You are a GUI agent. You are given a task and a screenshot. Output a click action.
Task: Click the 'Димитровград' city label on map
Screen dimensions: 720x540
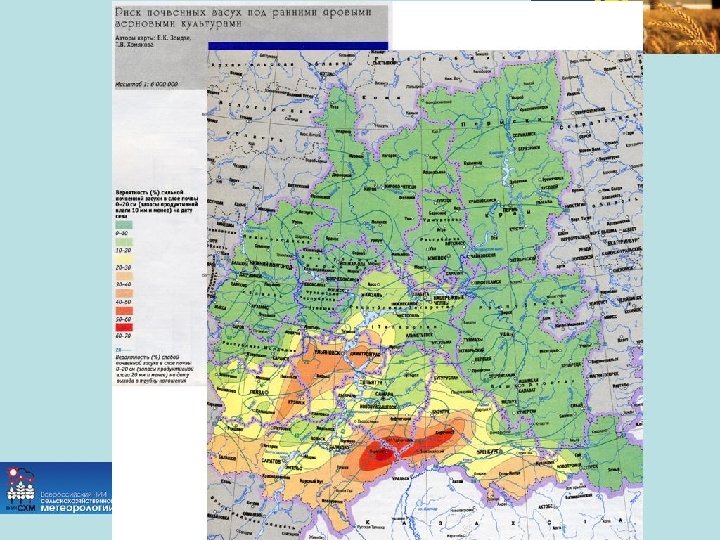tap(363, 354)
